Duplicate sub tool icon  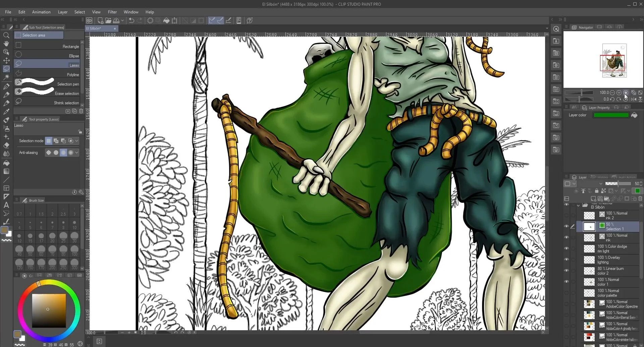[x=74, y=111]
